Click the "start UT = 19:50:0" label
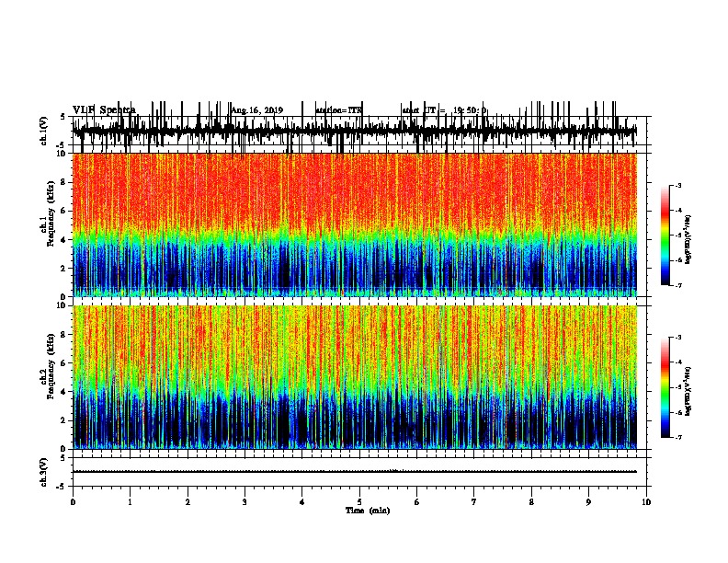This screenshot has height=563, width=728. coord(444,110)
